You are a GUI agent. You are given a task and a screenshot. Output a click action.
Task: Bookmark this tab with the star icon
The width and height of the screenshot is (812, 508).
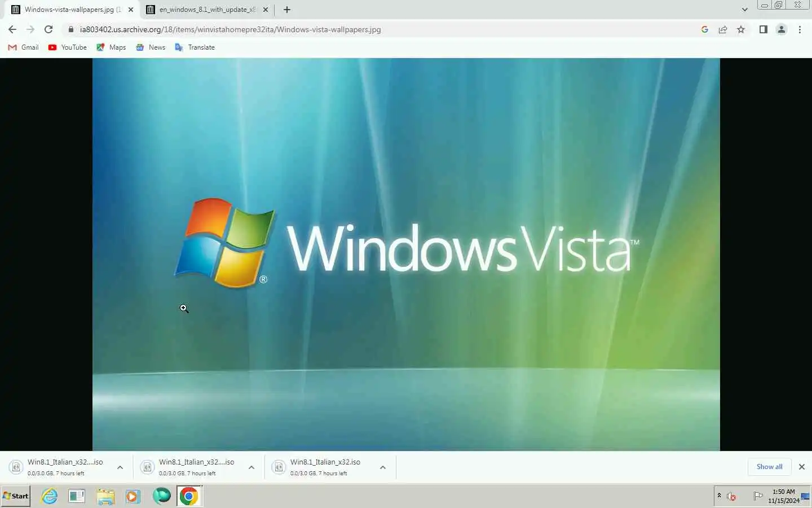point(741,29)
